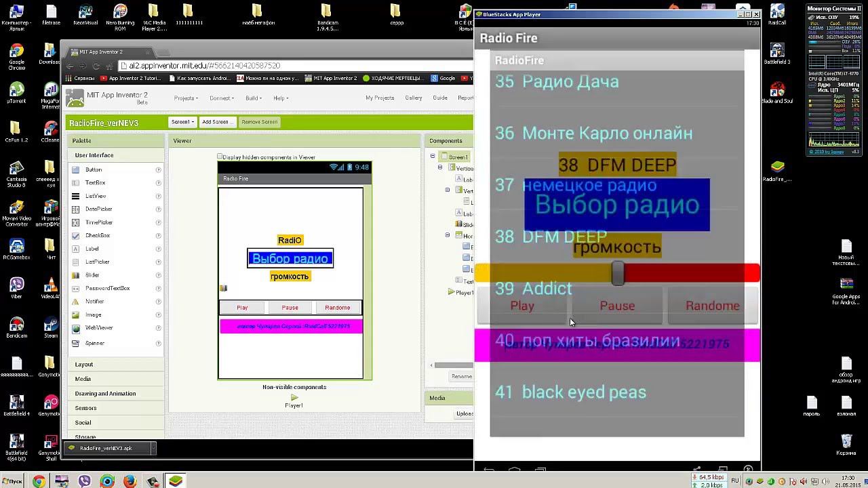Open the Battlefield 3 desktop shortcut

pyautogui.click(x=777, y=54)
